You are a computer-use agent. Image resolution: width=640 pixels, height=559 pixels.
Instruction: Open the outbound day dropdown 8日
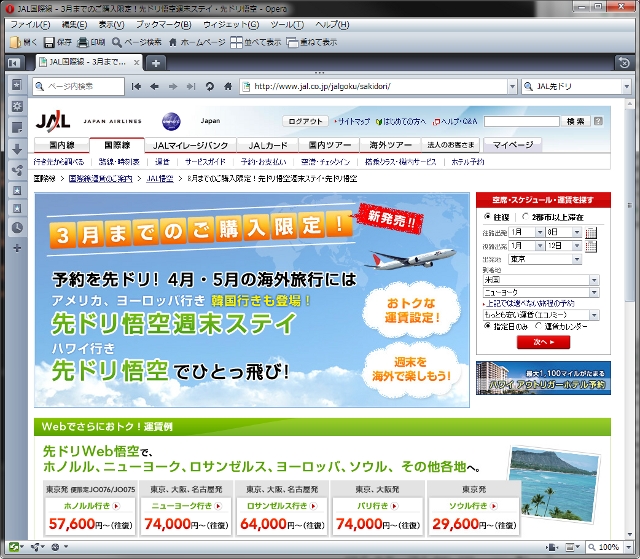(x=563, y=232)
